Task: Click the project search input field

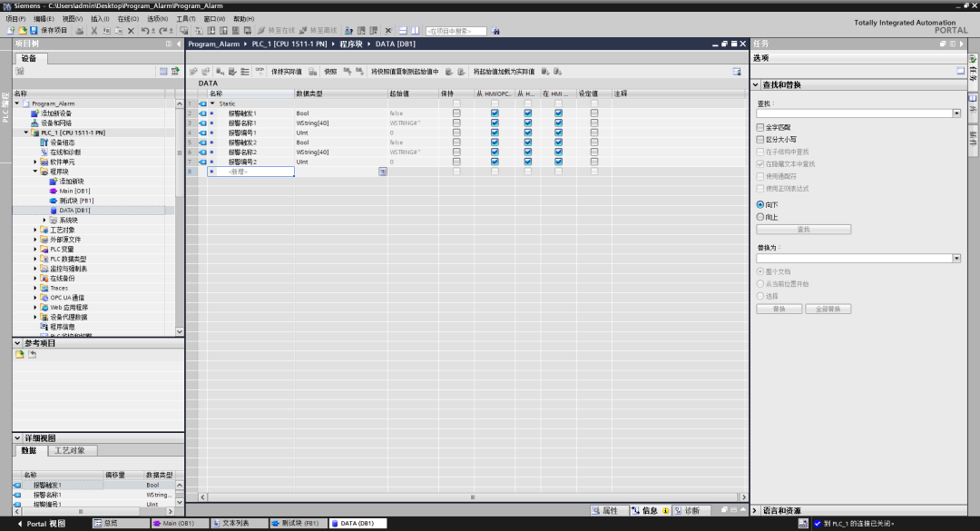Action: [x=456, y=31]
